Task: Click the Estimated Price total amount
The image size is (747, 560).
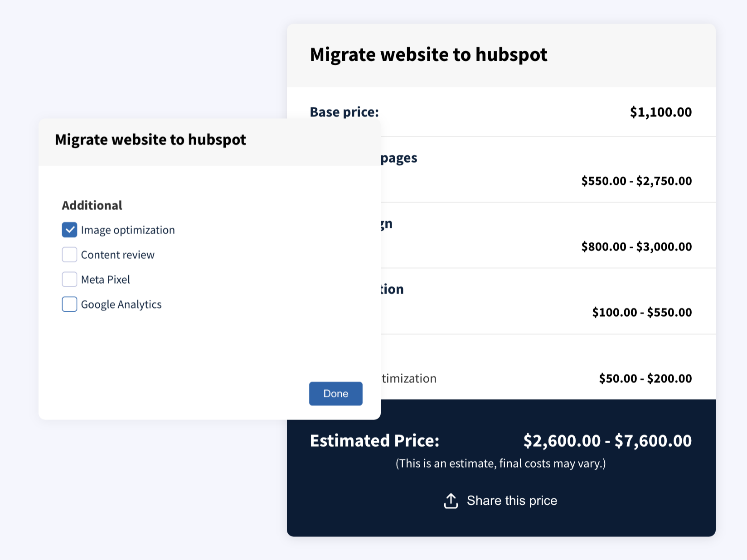Action: 607,441
